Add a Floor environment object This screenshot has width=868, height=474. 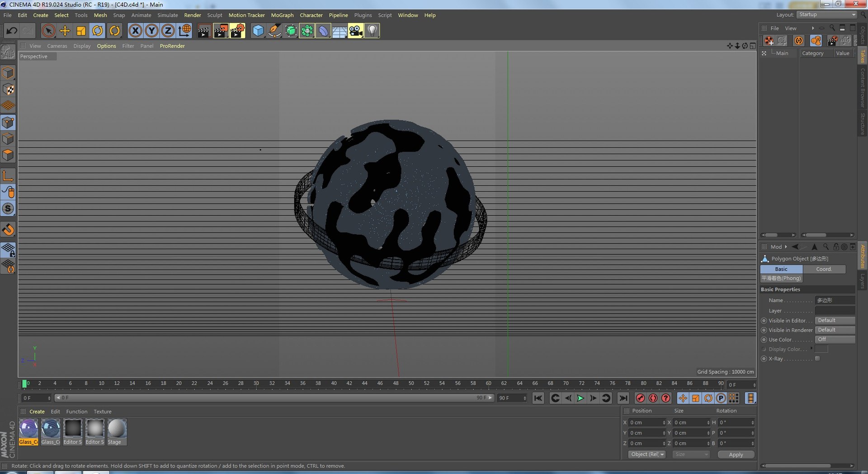[x=340, y=31]
